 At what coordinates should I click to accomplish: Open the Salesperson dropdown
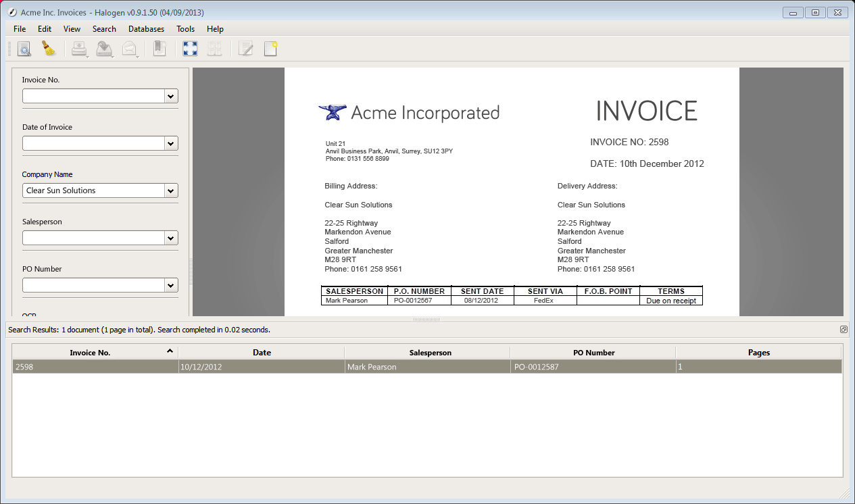click(x=171, y=238)
